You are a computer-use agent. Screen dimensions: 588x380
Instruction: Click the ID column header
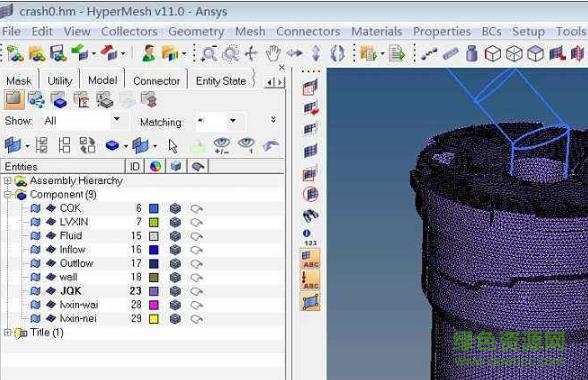135,166
